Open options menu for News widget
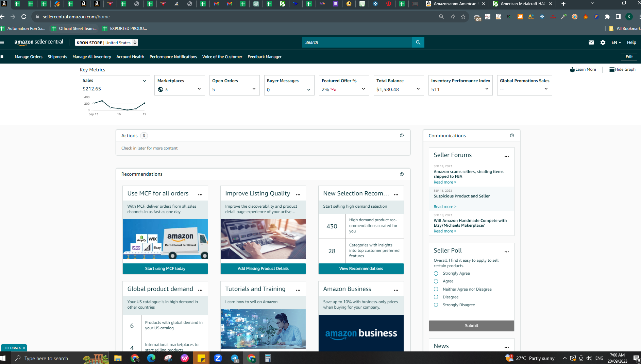641x364 pixels. click(x=507, y=347)
